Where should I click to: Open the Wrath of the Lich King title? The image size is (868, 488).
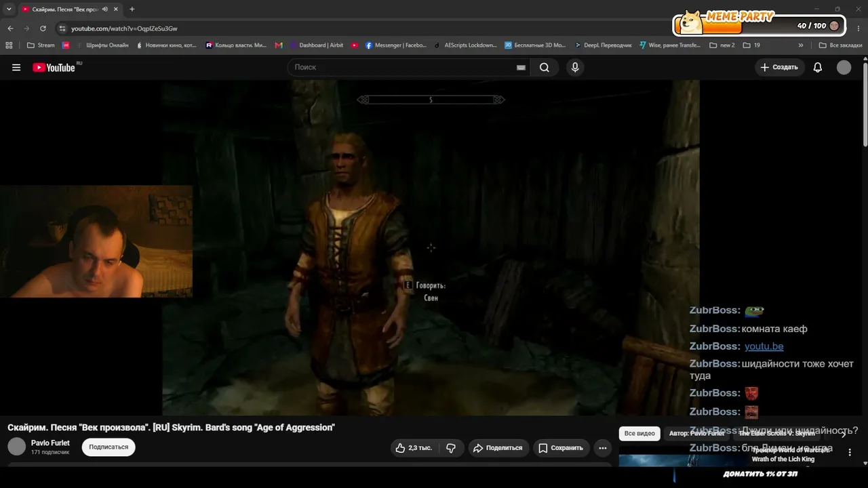791,455
